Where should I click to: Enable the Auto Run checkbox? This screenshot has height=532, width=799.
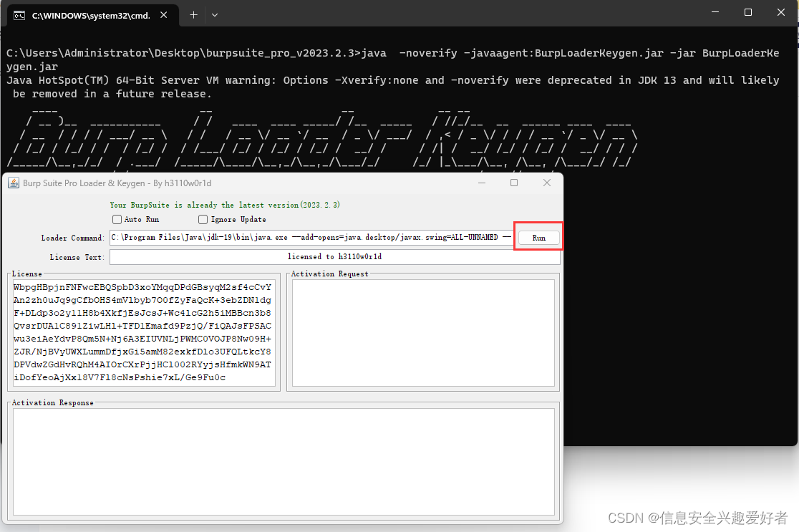[x=117, y=219]
